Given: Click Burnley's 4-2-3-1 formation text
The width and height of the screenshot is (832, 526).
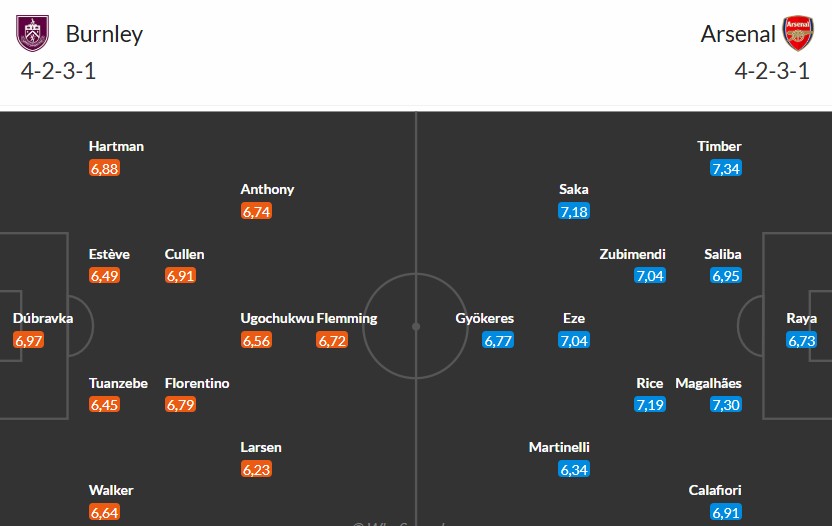Looking at the screenshot, I should (58, 71).
